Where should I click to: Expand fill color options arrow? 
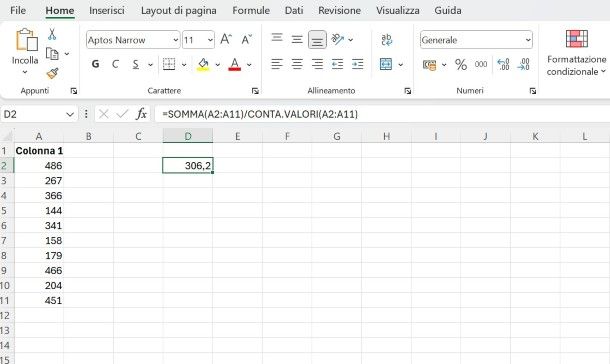pos(217,65)
